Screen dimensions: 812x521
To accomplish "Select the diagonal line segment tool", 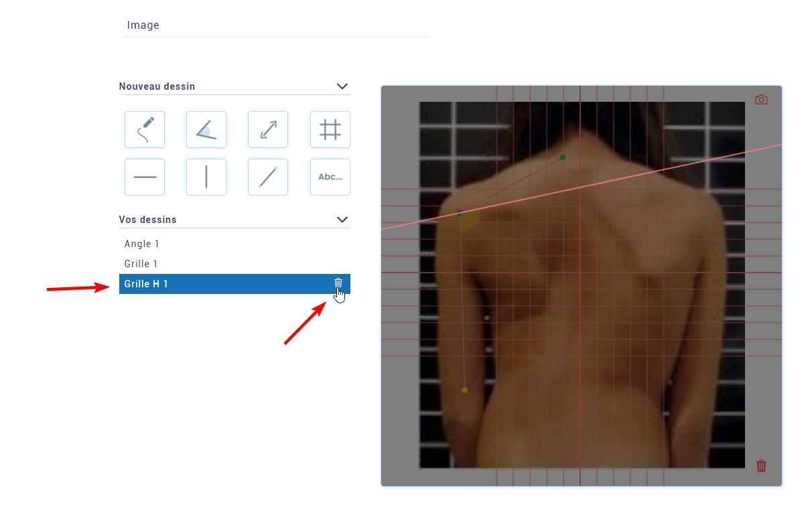I will [268, 177].
